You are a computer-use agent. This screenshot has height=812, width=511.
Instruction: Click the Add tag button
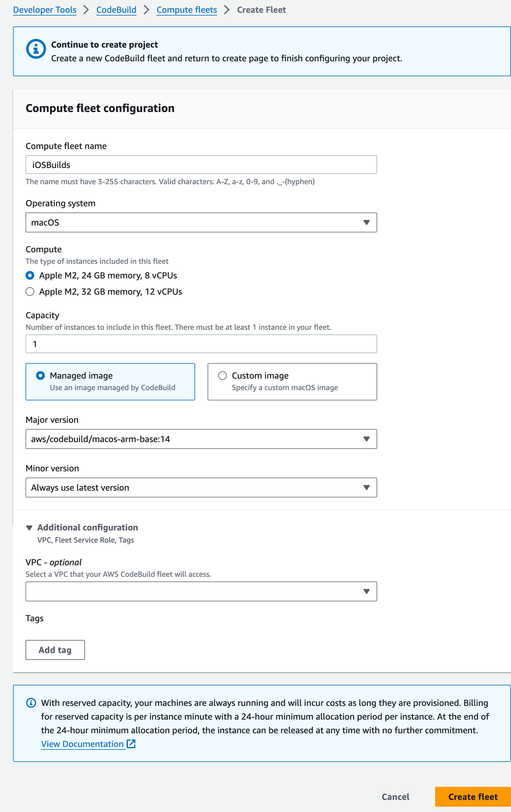coord(55,650)
